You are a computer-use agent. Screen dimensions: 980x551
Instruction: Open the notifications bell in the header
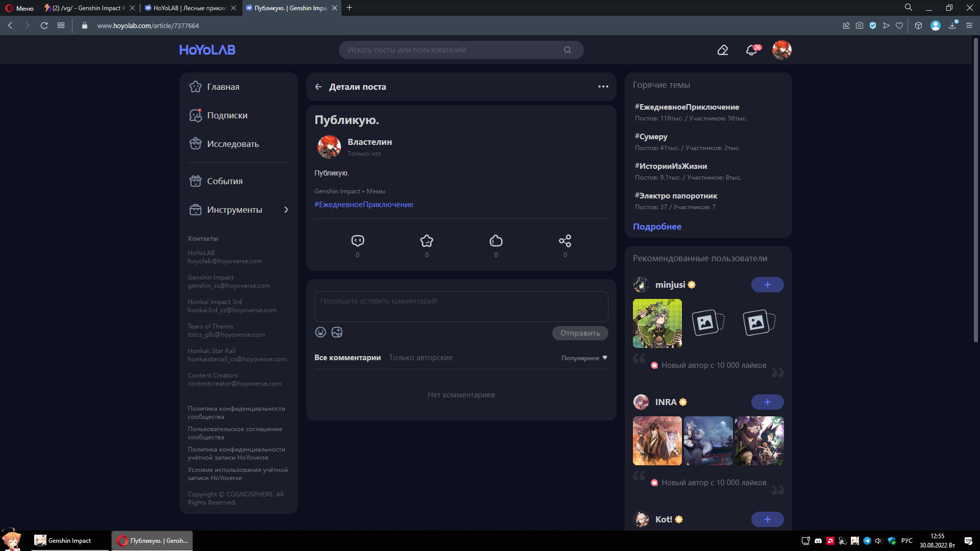751,50
